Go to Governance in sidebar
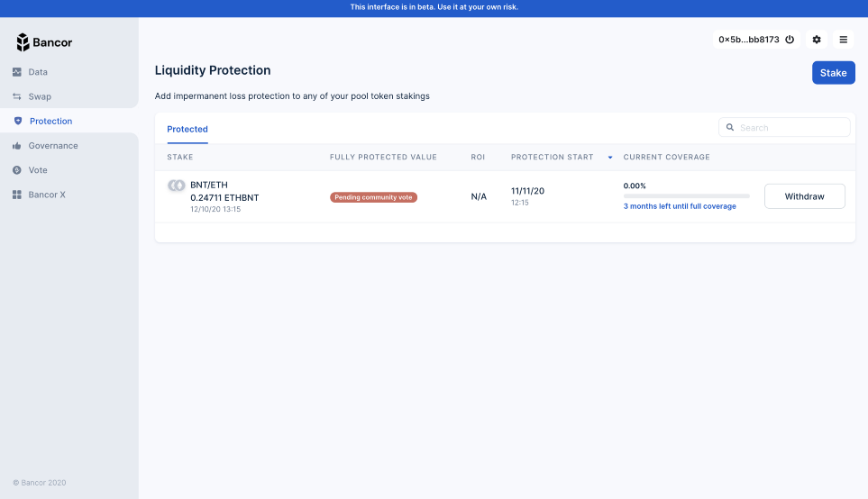 pyautogui.click(x=53, y=146)
